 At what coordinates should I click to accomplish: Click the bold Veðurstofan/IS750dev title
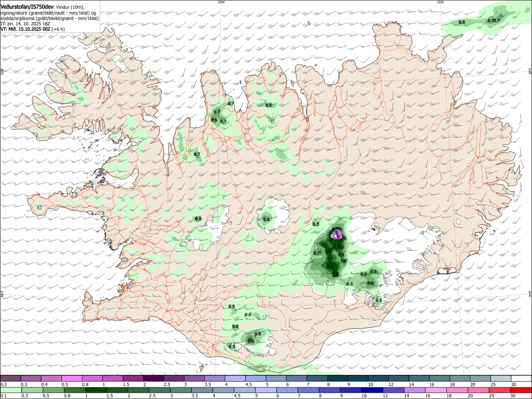(x=27, y=7)
